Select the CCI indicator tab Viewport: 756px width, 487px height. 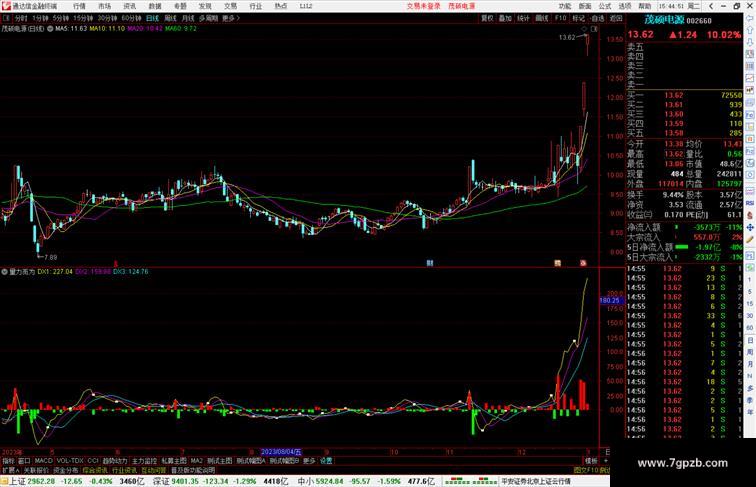(x=93, y=461)
